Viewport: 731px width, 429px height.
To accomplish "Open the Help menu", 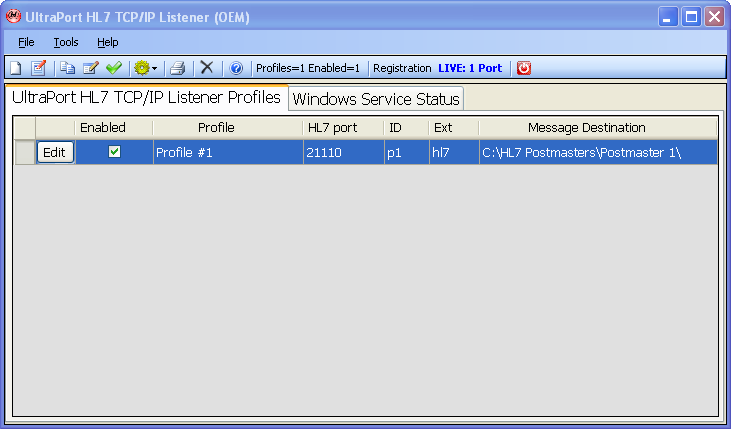I will tap(107, 42).
